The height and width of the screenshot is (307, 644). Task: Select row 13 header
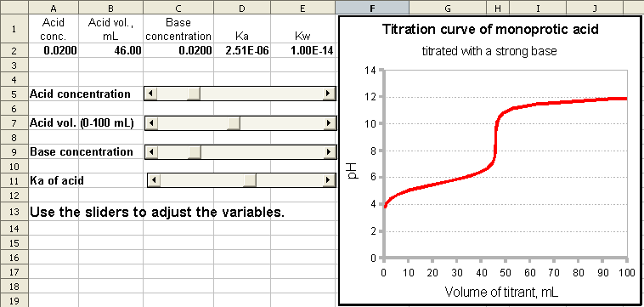click(14, 213)
